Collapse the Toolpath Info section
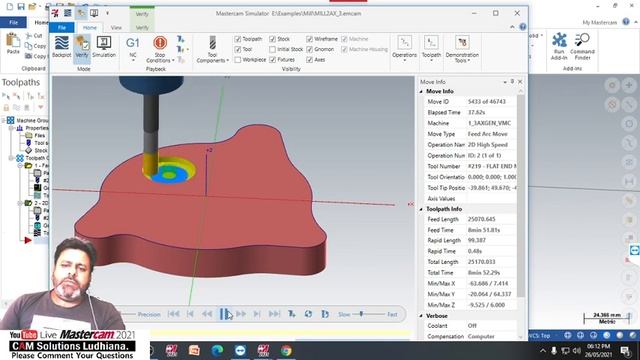Viewport: 640px width, 360px height. (421, 209)
